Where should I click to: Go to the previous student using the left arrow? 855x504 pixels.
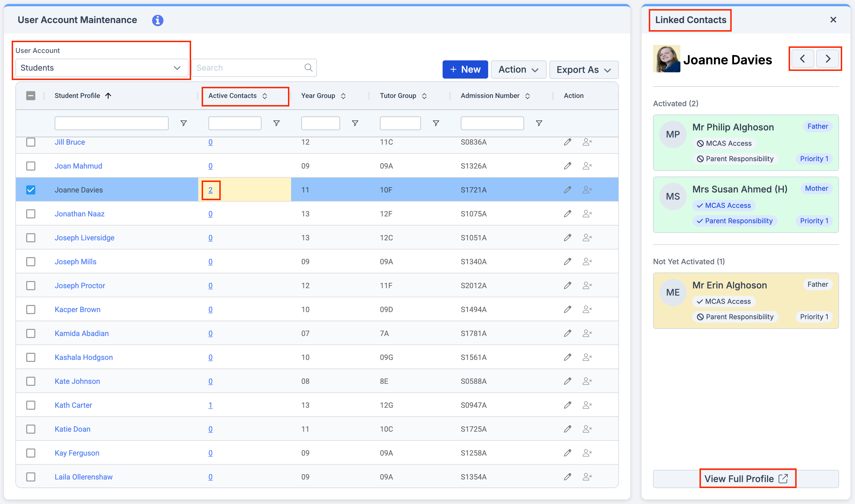tap(802, 58)
